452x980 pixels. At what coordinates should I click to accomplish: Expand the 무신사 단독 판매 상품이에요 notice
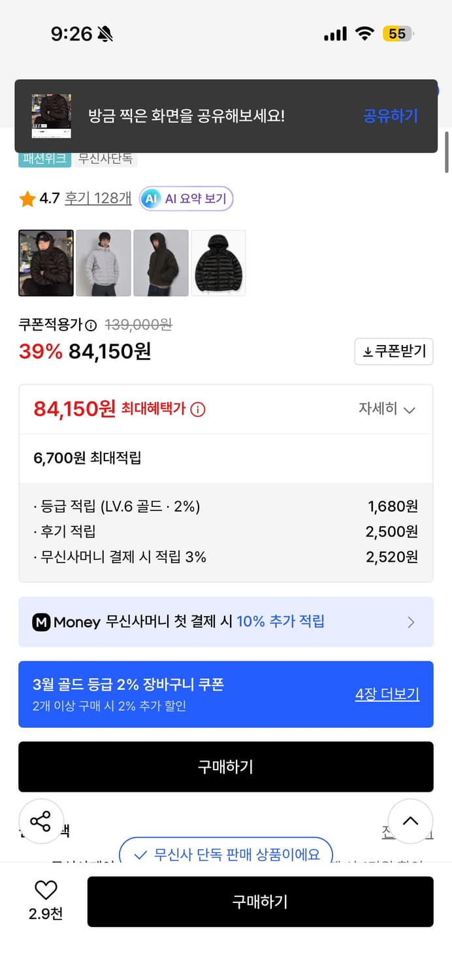coord(225,853)
